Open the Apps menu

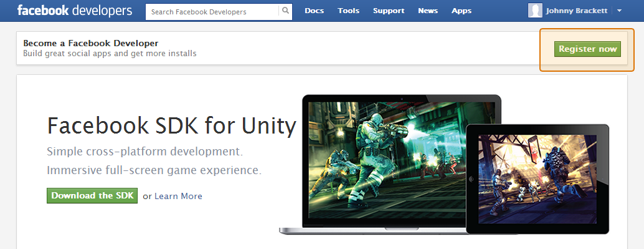[462, 11]
